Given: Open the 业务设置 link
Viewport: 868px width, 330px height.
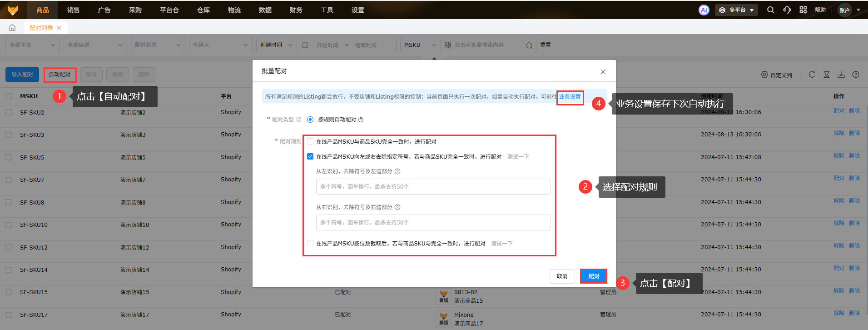Looking at the screenshot, I should [x=570, y=97].
